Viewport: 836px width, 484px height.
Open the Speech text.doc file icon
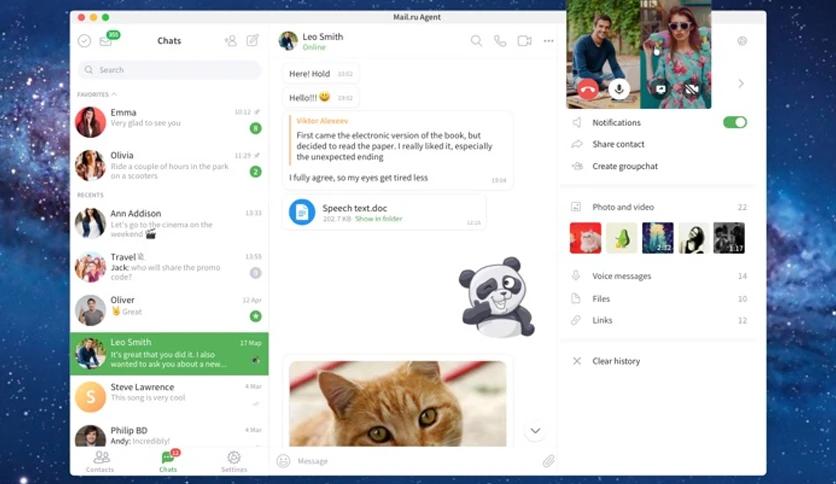[x=302, y=212]
